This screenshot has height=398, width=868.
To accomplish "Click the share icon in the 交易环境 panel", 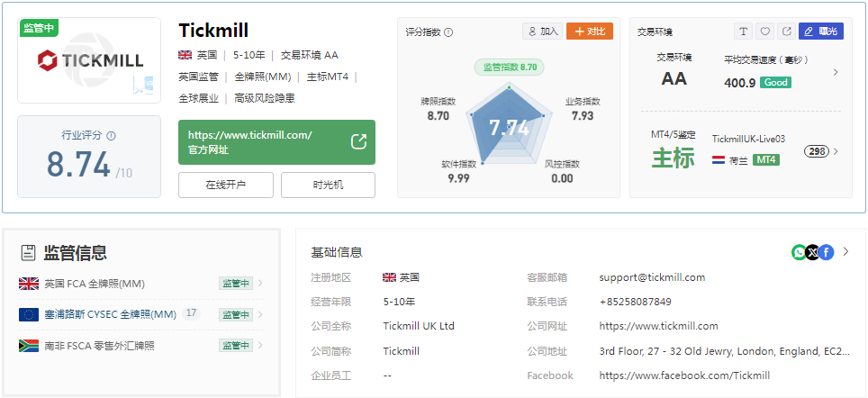I will pos(786,32).
